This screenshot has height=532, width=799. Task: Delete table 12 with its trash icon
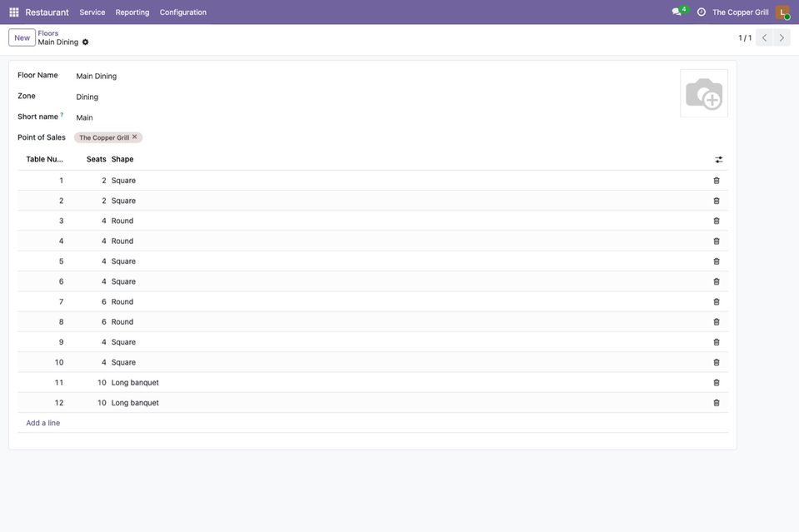[x=717, y=403]
